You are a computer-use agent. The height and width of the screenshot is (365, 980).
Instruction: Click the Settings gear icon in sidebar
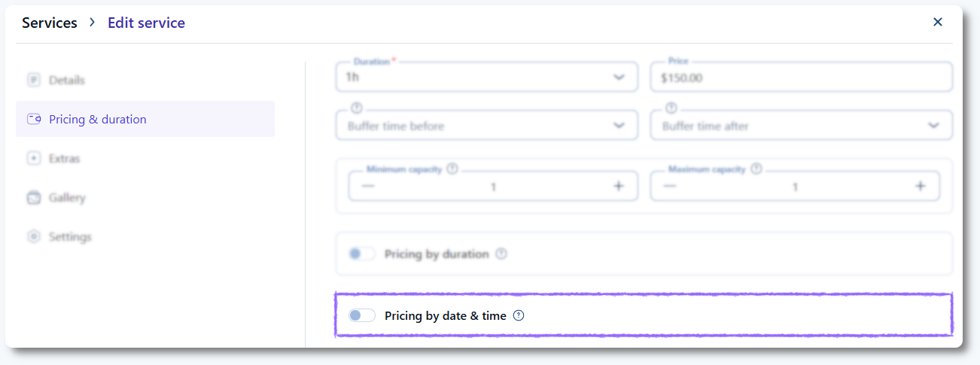coord(33,237)
